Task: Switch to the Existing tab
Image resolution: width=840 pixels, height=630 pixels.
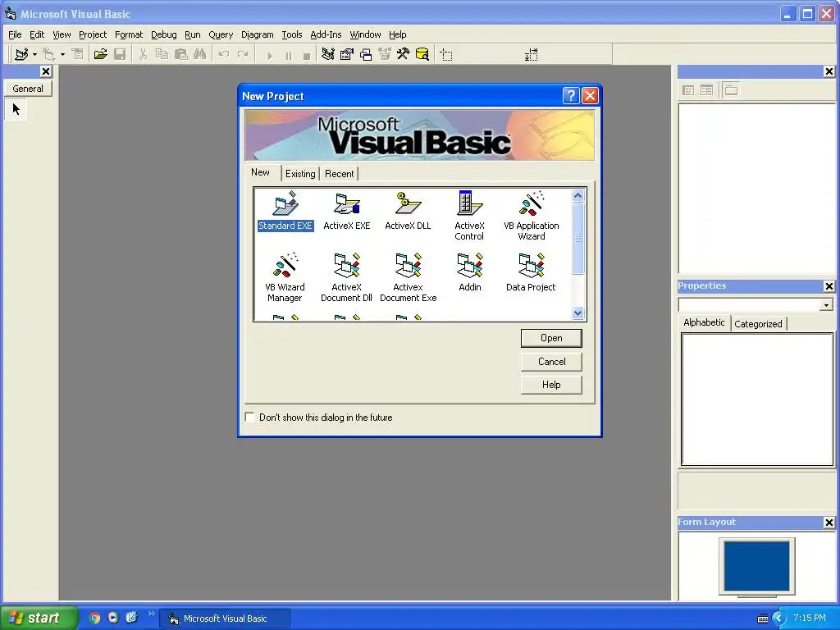Action: pyautogui.click(x=300, y=174)
